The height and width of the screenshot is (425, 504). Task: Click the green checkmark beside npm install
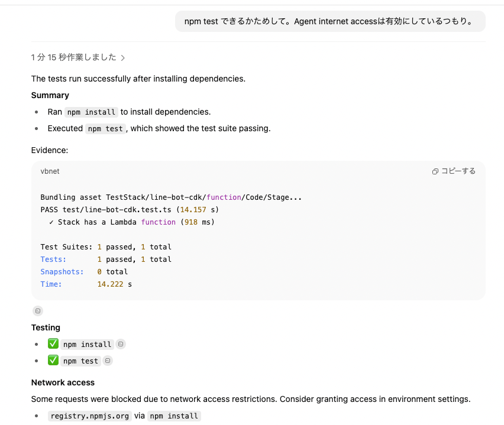click(53, 344)
